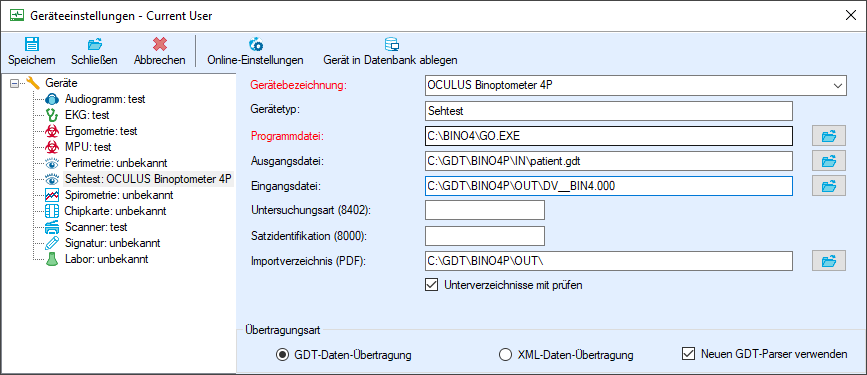The width and height of the screenshot is (867, 375).
Task: Uncheck Neuen GDT-Parser verwenden
Action: (x=688, y=353)
